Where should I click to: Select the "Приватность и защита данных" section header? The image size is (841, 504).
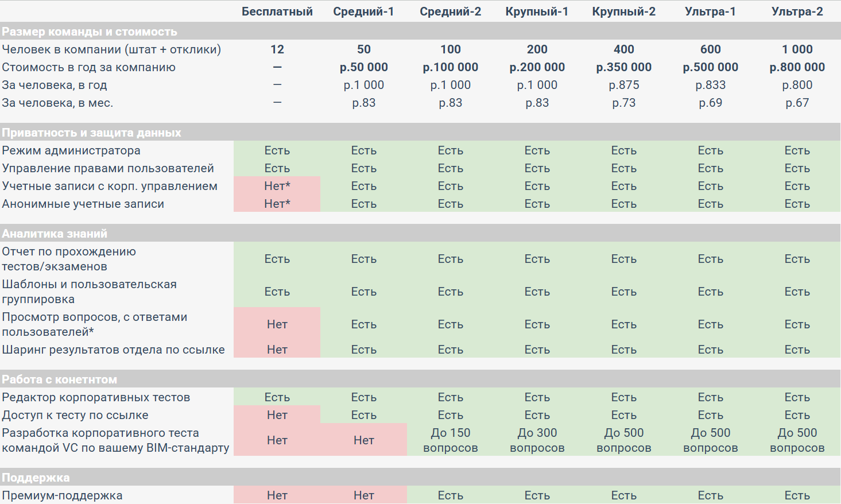click(91, 133)
